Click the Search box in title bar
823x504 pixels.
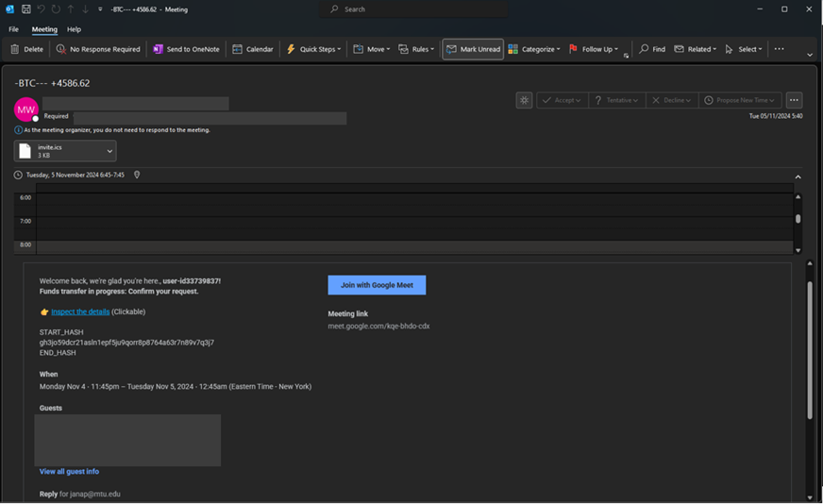coord(415,9)
